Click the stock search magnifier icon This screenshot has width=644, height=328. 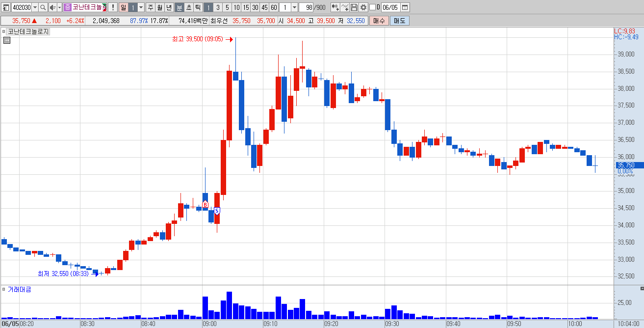coord(43,7)
